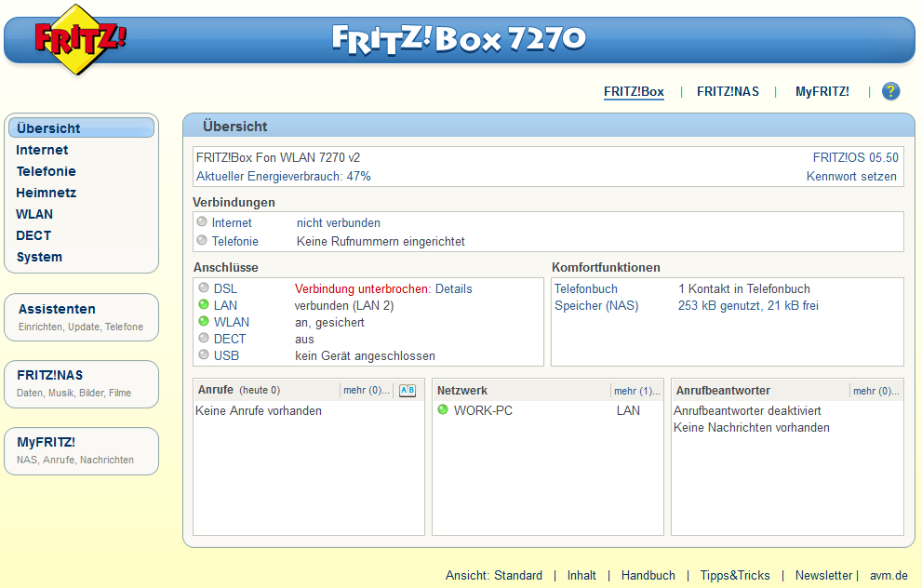Click the 'nicht verbunden' status link
The width and height of the screenshot is (922, 588).
tap(338, 223)
